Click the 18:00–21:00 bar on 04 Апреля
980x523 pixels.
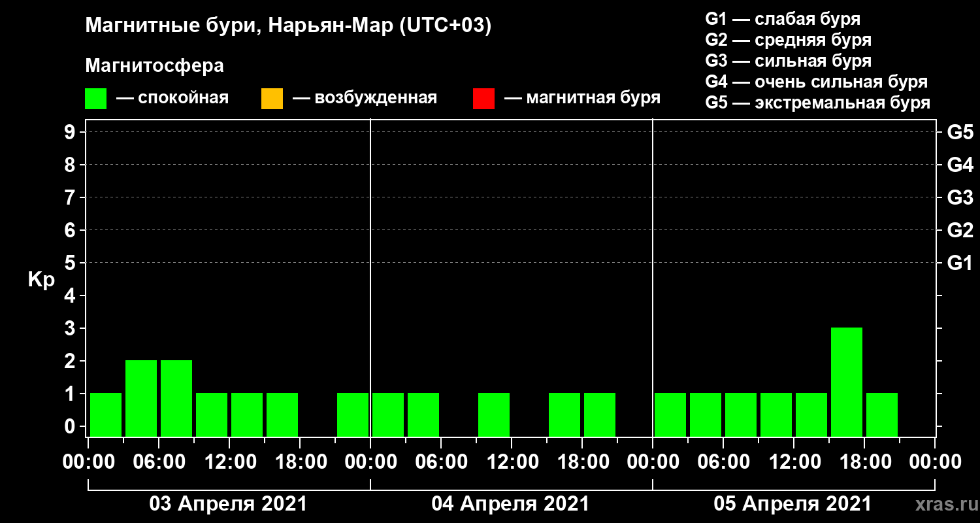coord(600,414)
